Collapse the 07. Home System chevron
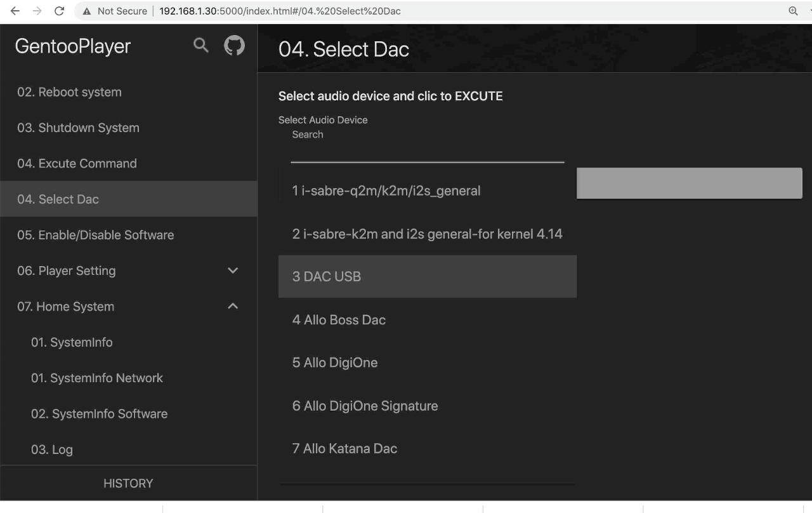812x513 pixels. [233, 306]
